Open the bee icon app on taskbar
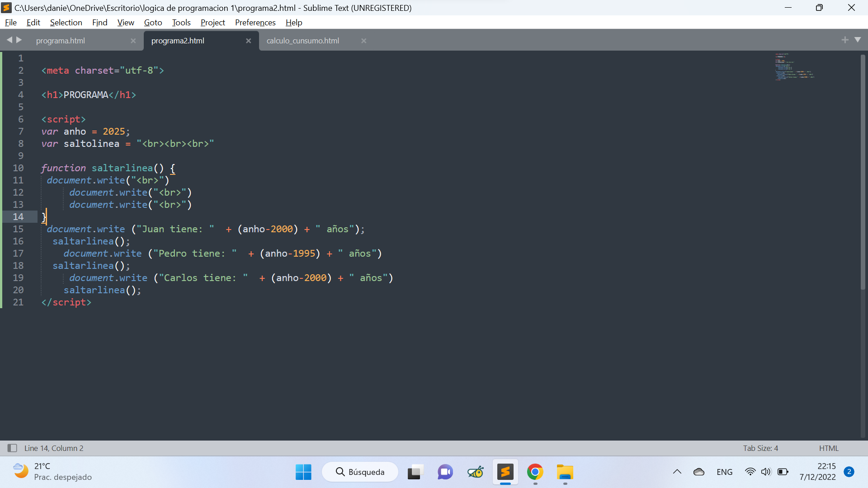This screenshot has width=868, height=488. click(475, 472)
